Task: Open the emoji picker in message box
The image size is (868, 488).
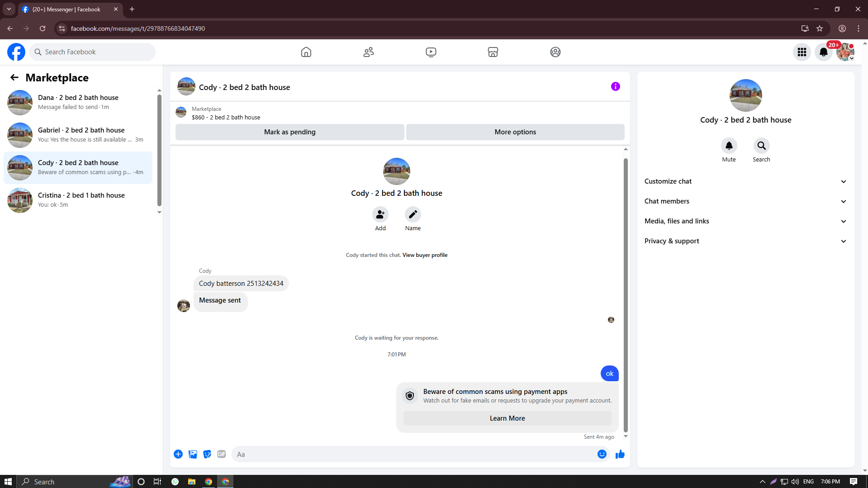Action: (602, 454)
